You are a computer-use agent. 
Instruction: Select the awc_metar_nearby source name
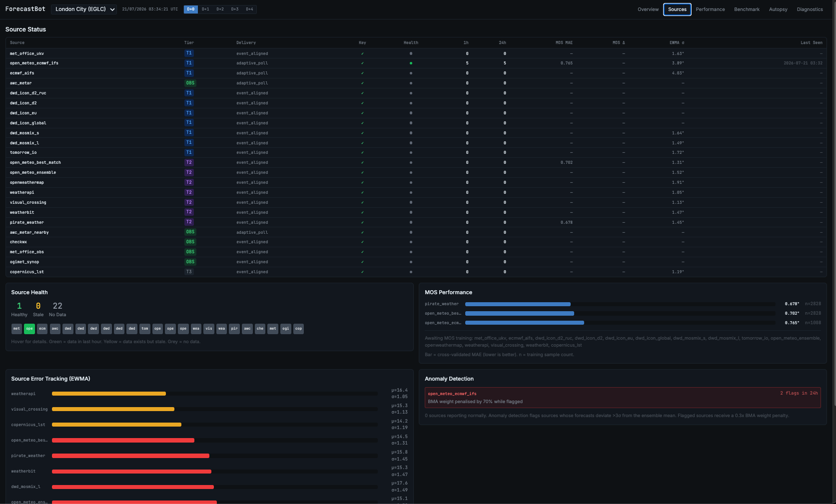tap(29, 232)
